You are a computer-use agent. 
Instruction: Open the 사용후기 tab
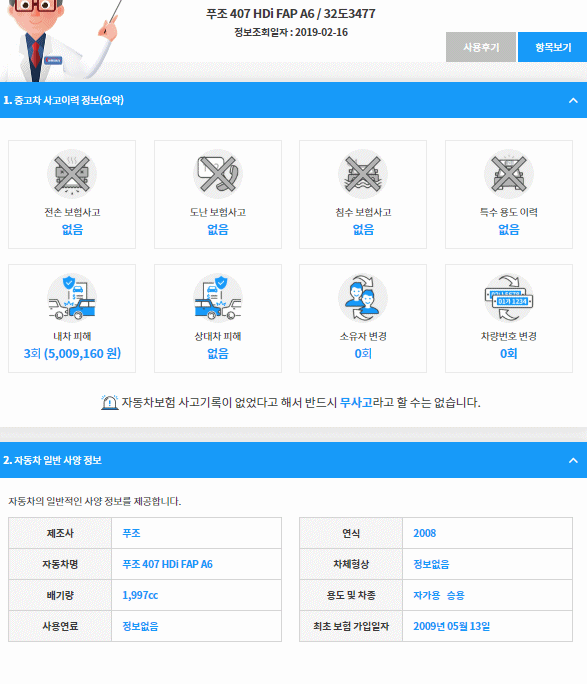click(x=481, y=47)
